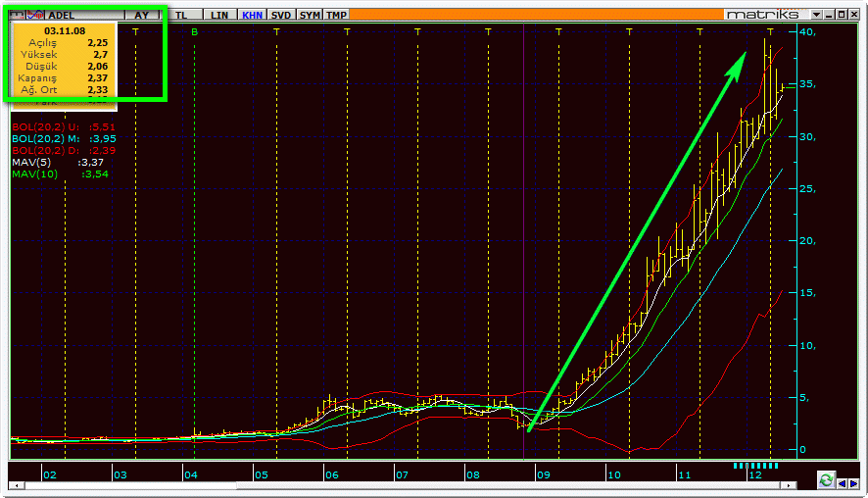Step chart forward with blue right arrow
The image size is (868, 498).
point(853,483)
